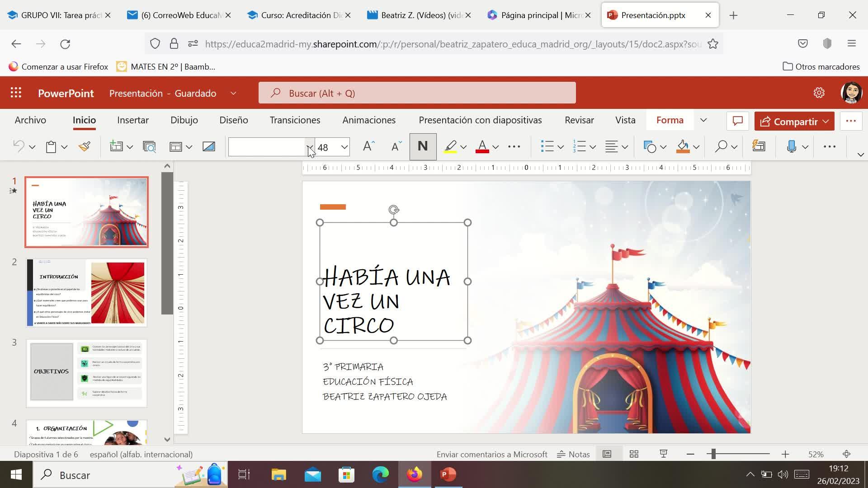868x488 pixels.
Task: Toggle the Notas pane in the status bar
Action: coord(573,454)
